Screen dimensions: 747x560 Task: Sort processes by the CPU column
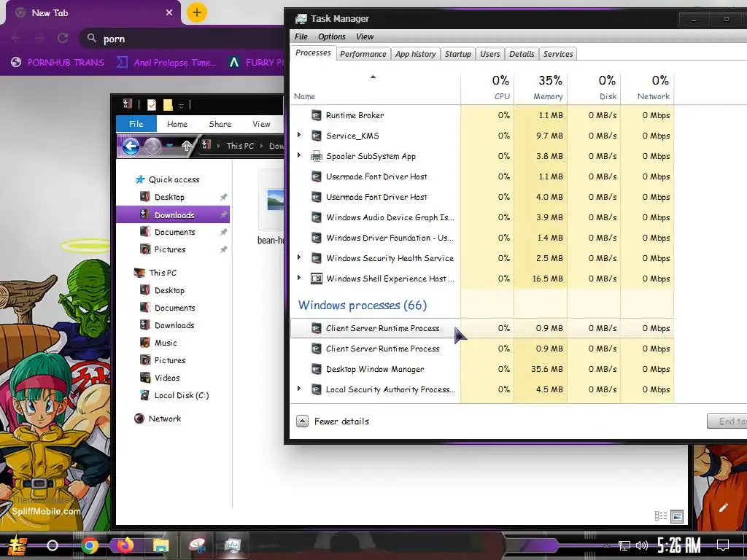click(x=487, y=87)
